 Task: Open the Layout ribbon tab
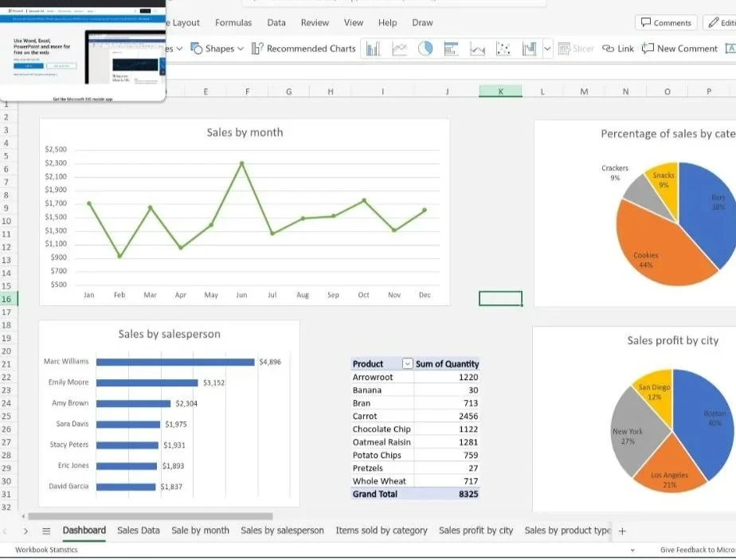coord(183,22)
